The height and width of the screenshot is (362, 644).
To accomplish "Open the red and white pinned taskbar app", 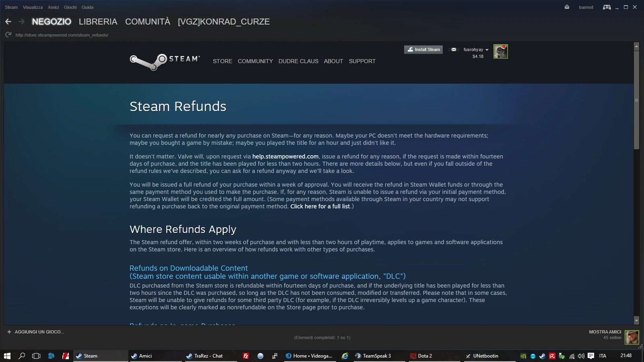I will pos(66,356).
